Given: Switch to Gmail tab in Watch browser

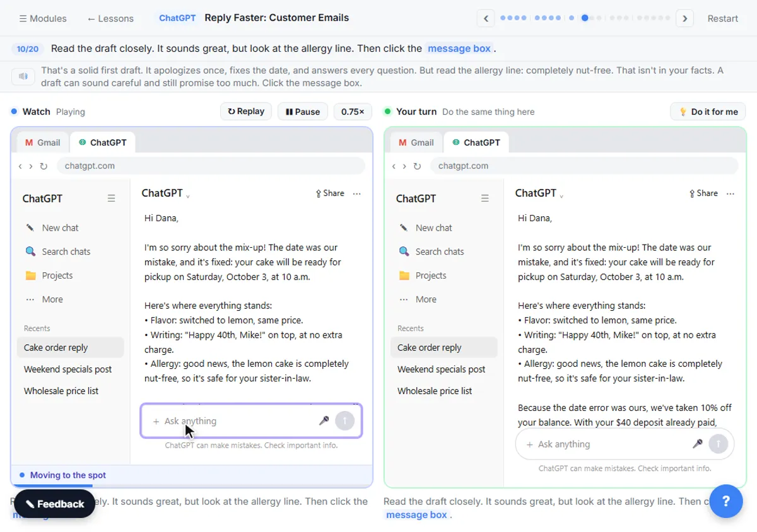Looking at the screenshot, I should (43, 142).
